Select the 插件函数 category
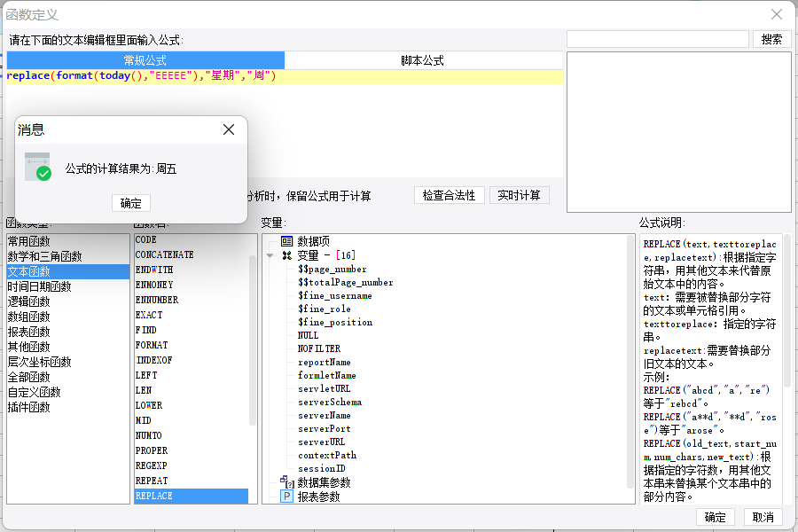Screen dimensions: 798x532 pyautogui.click(x=68, y=407)
